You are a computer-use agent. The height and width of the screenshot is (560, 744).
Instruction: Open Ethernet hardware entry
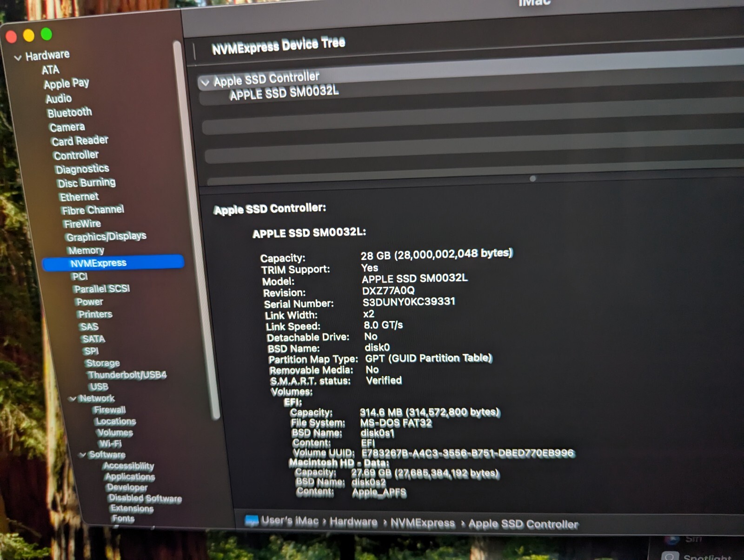click(79, 197)
